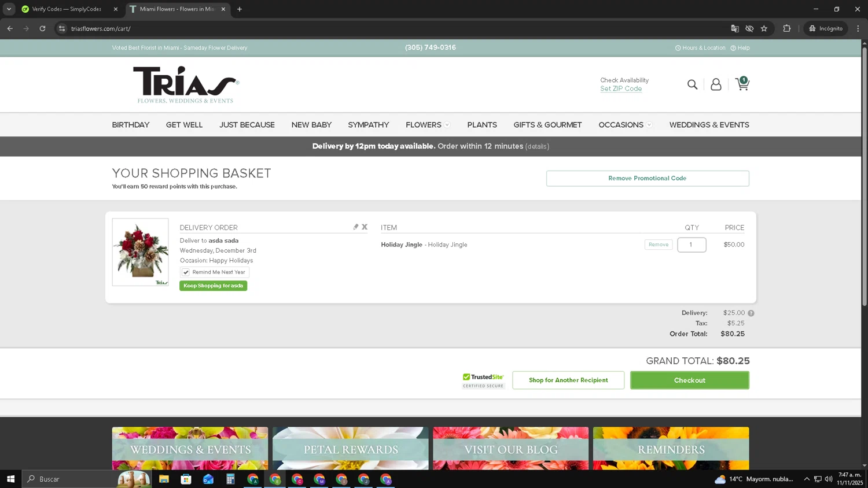Open Weddings & Events banner image
Viewport: 868px width, 488px height.
point(190,449)
